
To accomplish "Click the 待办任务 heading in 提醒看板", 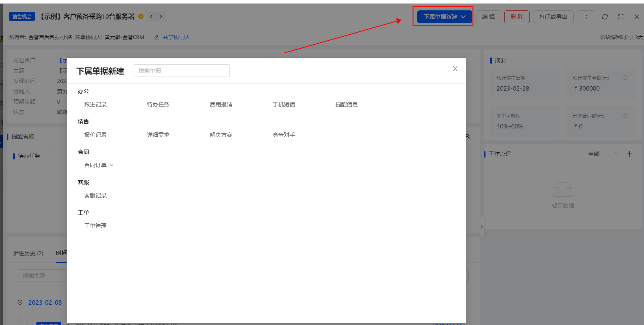I will tap(29, 156).
